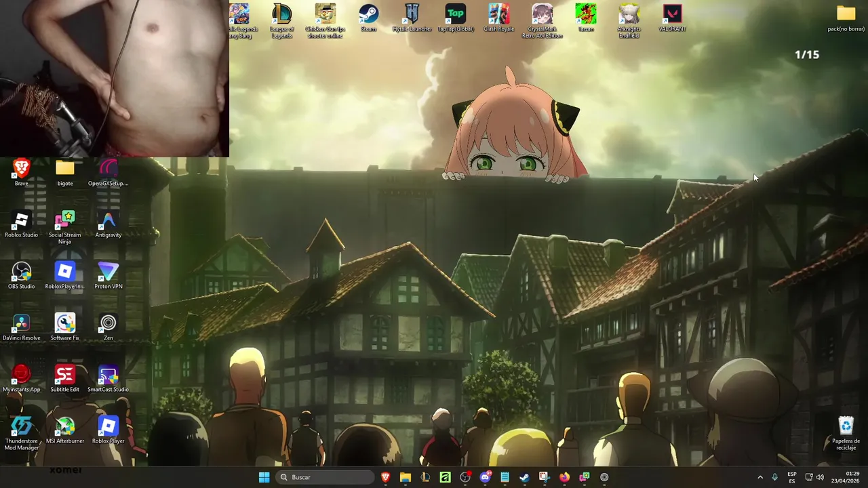Screen dimensions: 868x488
Task: Switch to Steam in the taskbar
Action: click(x=524, y=477)
